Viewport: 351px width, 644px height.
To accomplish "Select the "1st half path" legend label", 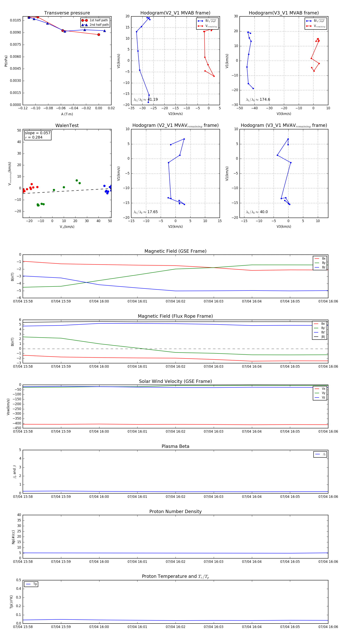I will tap(99, 20).
